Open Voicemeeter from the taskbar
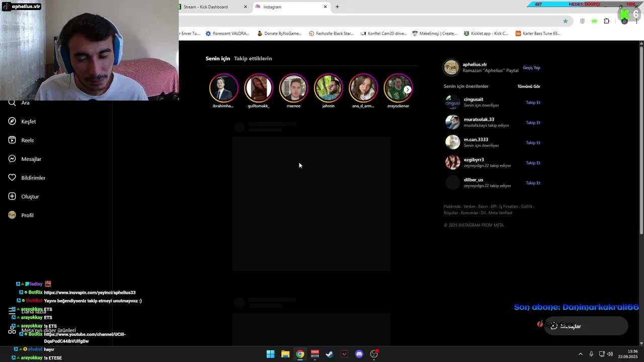Screen dimensions: 644x362 click(315, 354)
